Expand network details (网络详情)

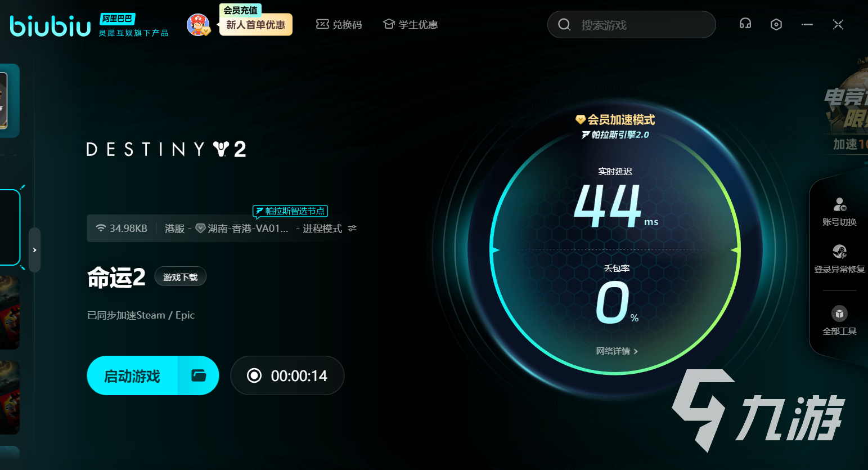click(617, 351)
